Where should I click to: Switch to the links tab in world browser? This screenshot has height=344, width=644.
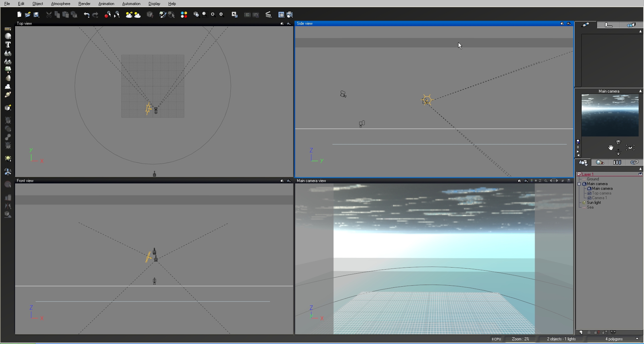pyautogui.click(x=634, y=162)
